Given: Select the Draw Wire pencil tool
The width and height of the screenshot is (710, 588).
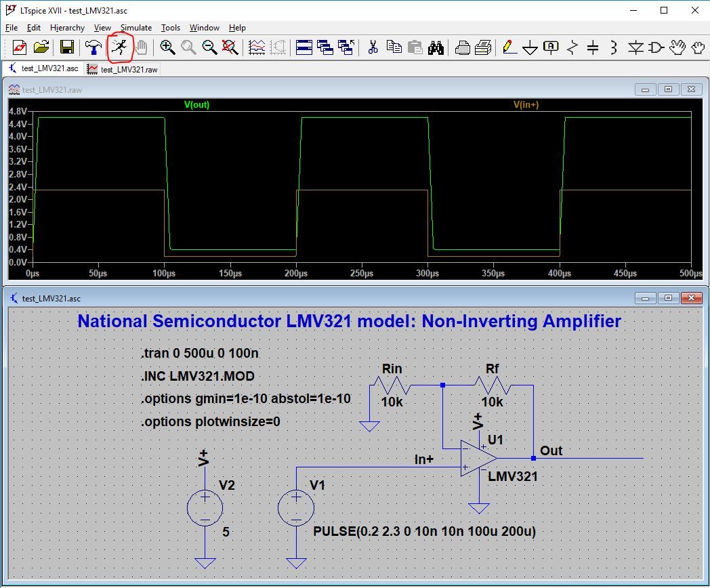Looking at the screenshot, I should [x=509, y=47].
